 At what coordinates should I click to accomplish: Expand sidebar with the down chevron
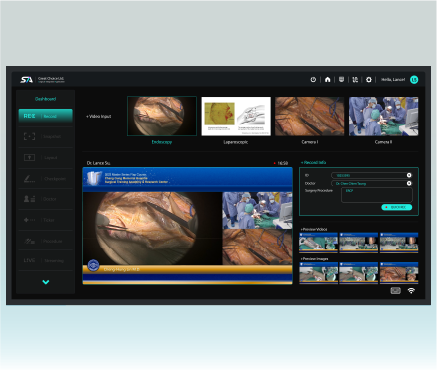click(46, 282)
